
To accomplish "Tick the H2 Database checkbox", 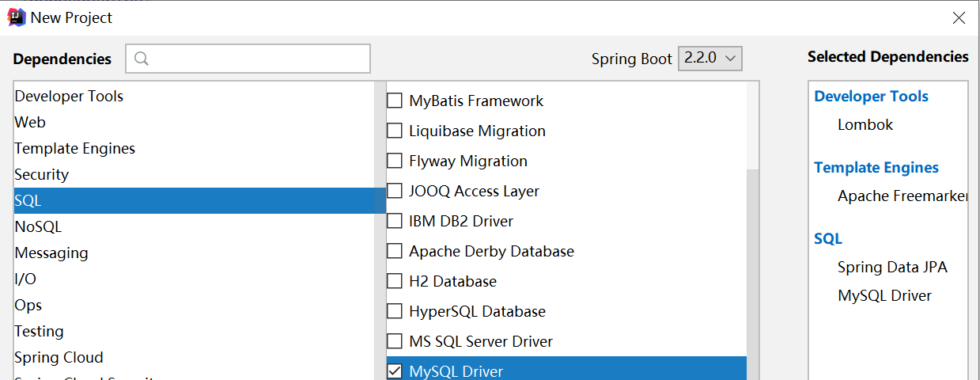I will pos(394,282).
